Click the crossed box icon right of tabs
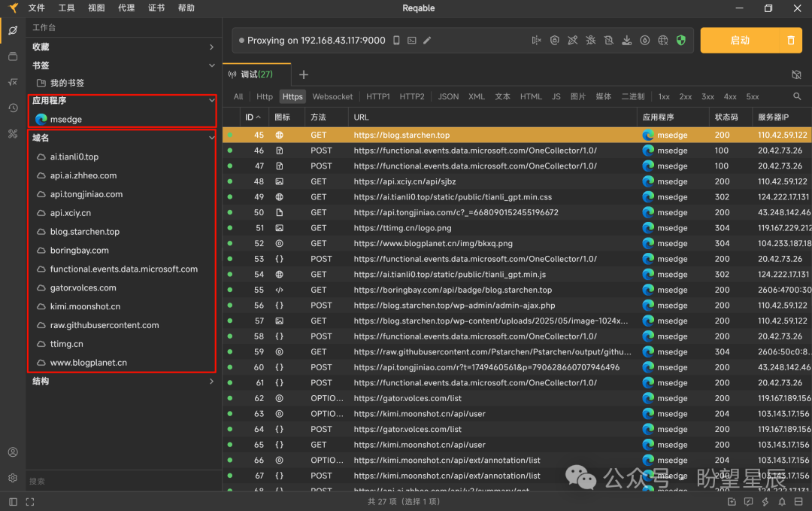 pos(796,75)
